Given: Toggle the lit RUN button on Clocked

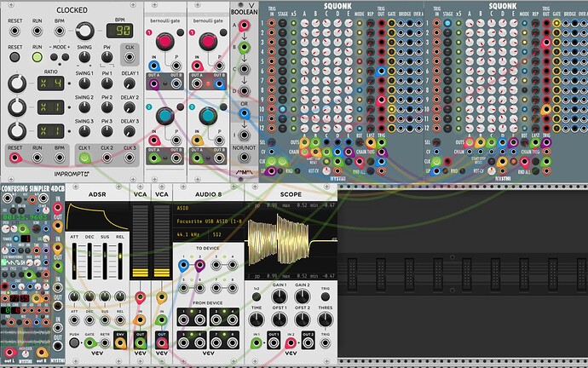Looking at the screenshot, I should tap(37, 57).
